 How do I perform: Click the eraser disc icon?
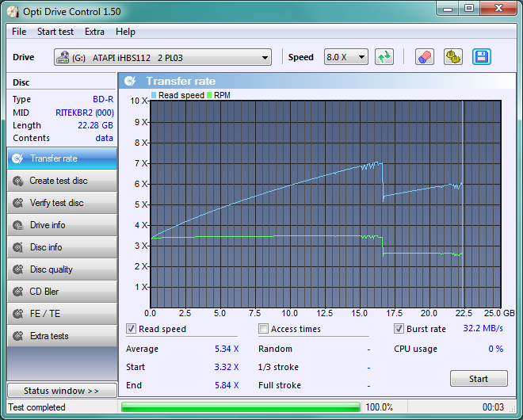click(x=425, y=57)
